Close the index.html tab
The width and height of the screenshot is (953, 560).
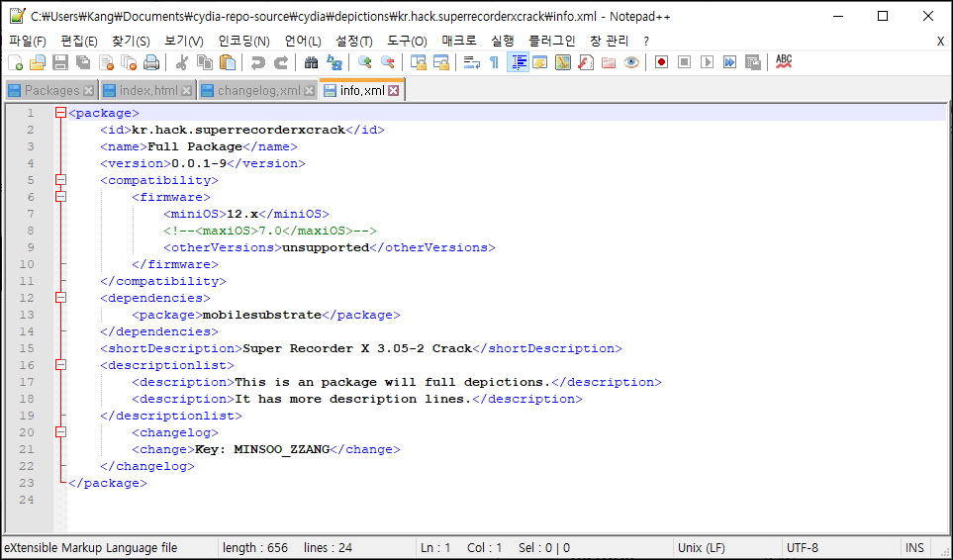pyautogui.click(x=187, y=90)
